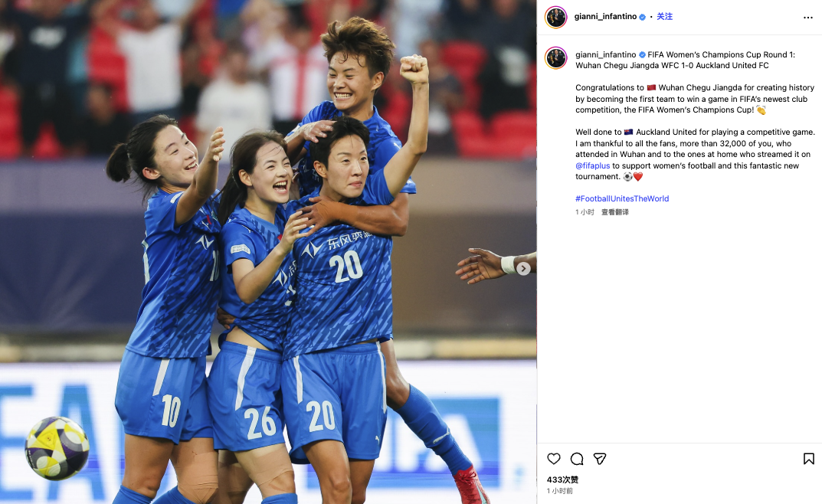
Task: Like the post with the heart icon
Action: click(554, 459)
